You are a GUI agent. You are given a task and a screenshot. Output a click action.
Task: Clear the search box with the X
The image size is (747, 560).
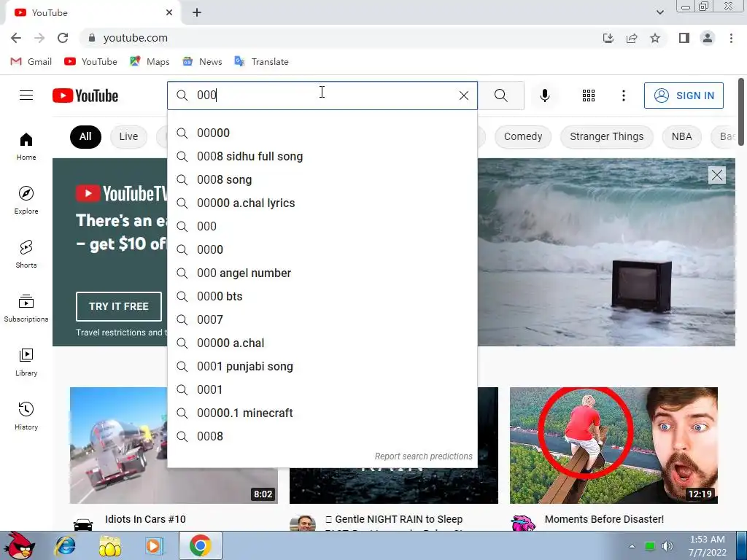(463, 96)
